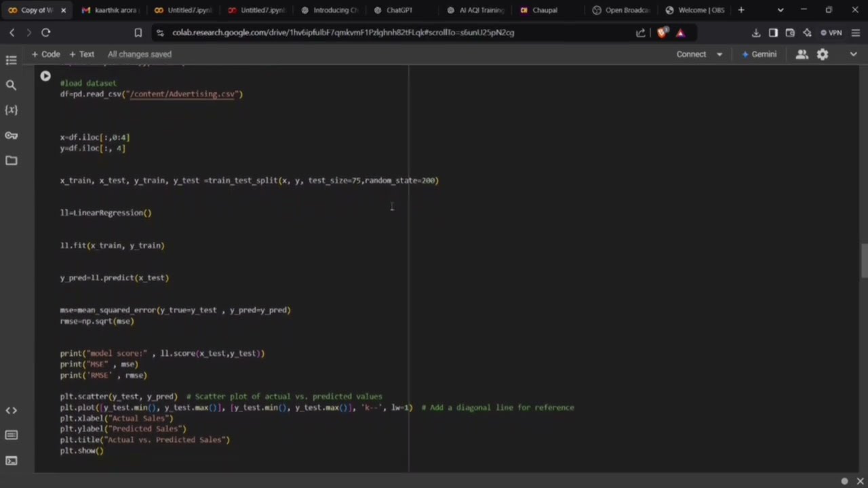Collapse the header with the chevron

(x=853, y=54)
